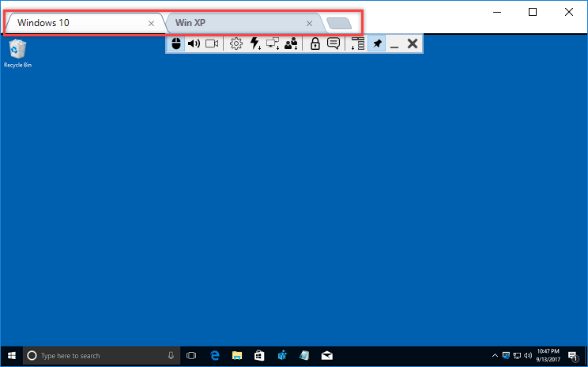Viewport: 588px width, 367px height.
Task: Open a new blank session tab
Action: pos(340,24)
